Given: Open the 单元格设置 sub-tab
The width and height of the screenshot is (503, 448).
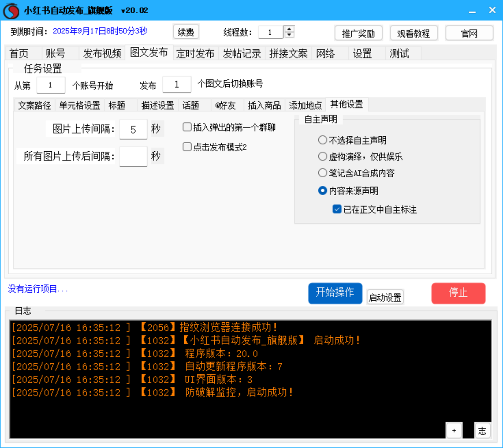Looking at the screenshot, I should pos(79,106).
